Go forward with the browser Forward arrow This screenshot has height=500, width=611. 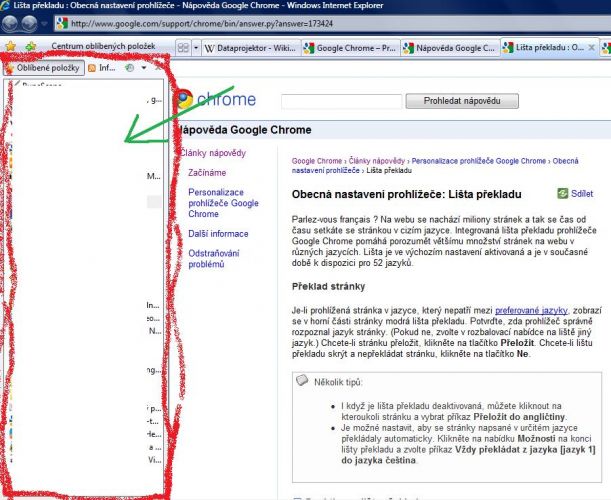29,24
